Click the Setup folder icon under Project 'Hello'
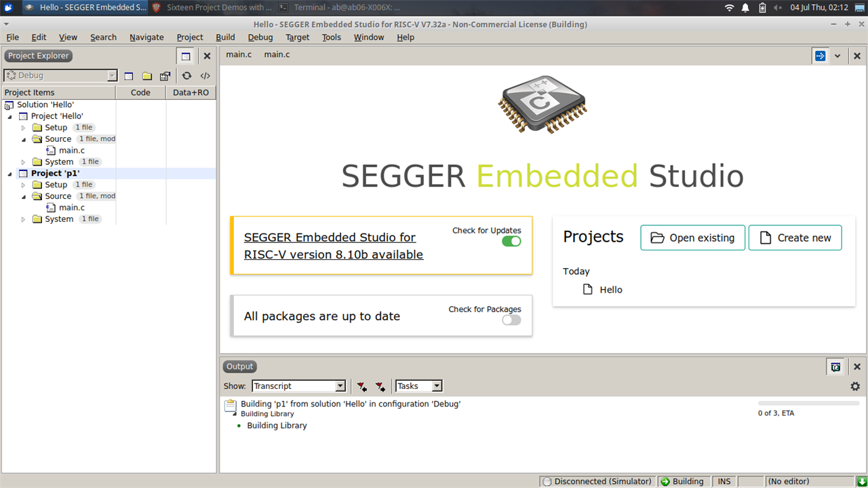The height and width of the screenshot is (488, 868). (x=37, y=128)
